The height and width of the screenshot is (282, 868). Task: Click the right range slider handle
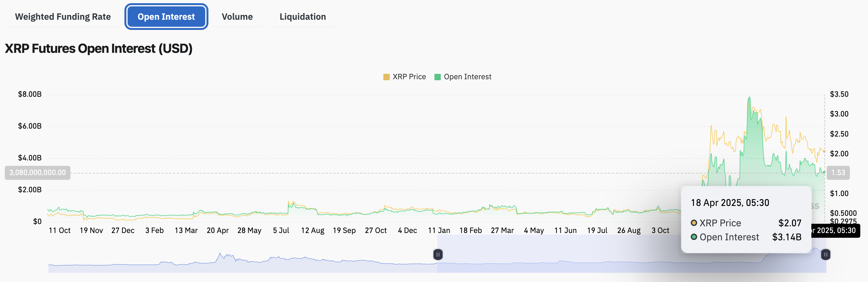825,254
